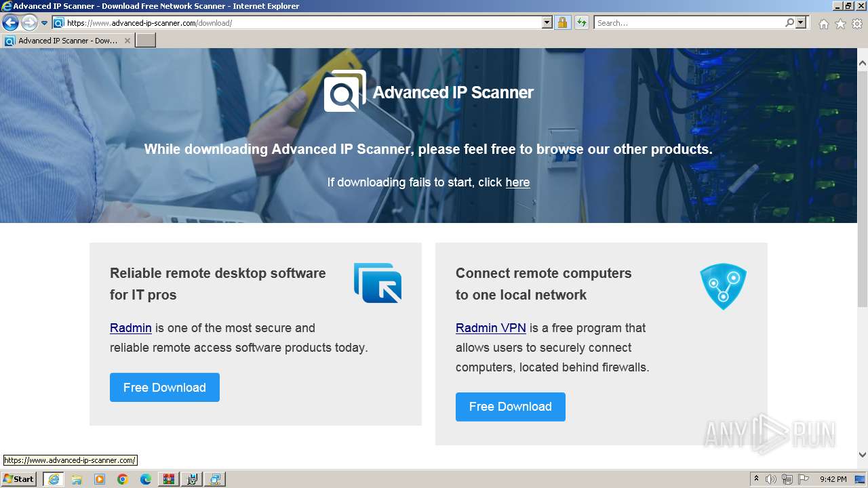Viewport: 868px width, 488px height.
Task: Open Windows Explorer folder taskbar icon
Action: [77, 479]
